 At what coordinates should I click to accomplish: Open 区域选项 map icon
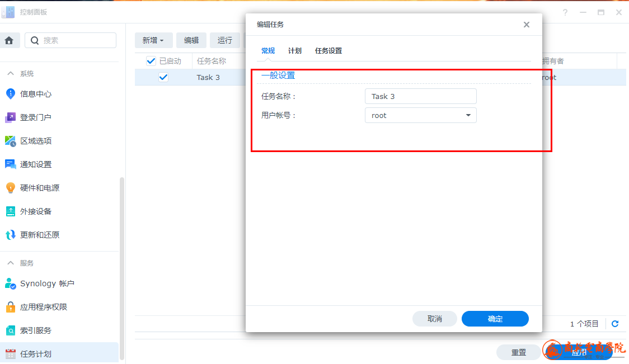[x=10, y=141]
